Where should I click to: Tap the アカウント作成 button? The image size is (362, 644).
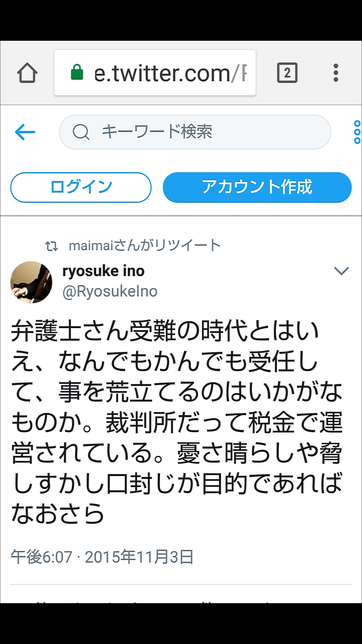tap(257, 187)
